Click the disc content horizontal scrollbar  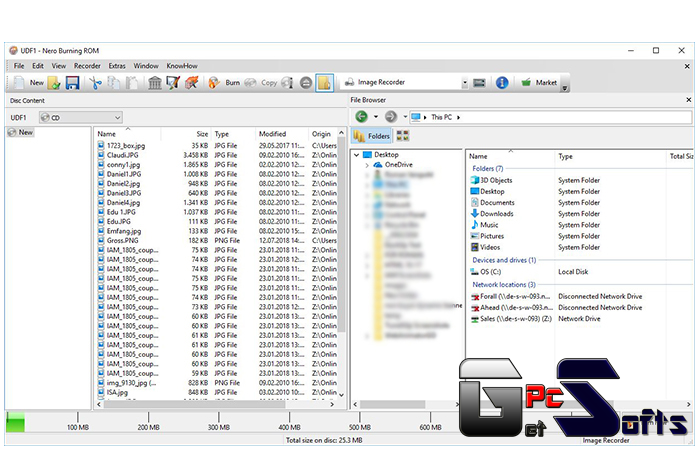pos(194,404)
